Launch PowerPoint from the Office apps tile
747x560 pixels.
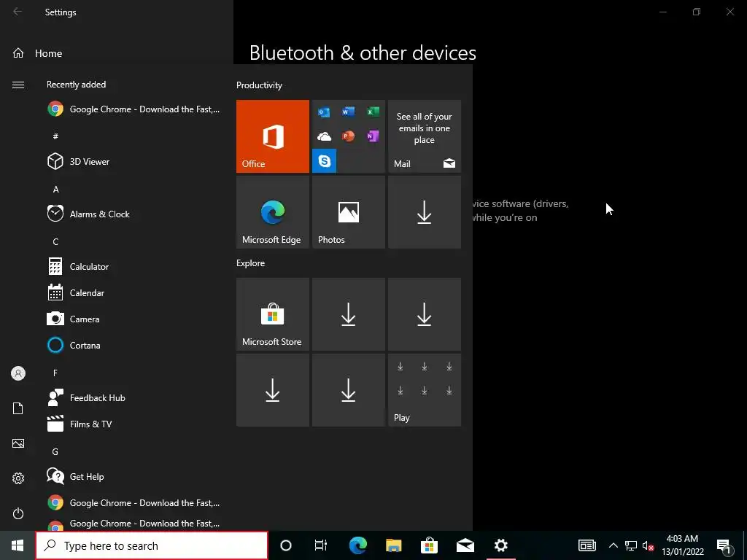(x=348, y=136)
